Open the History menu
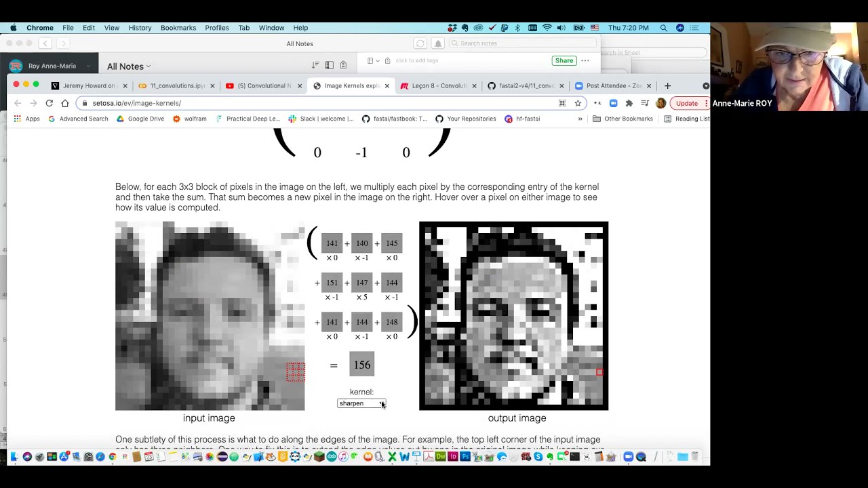Image resolution: width=868 pixels, height=488 pixels. (x=140, y=28)
